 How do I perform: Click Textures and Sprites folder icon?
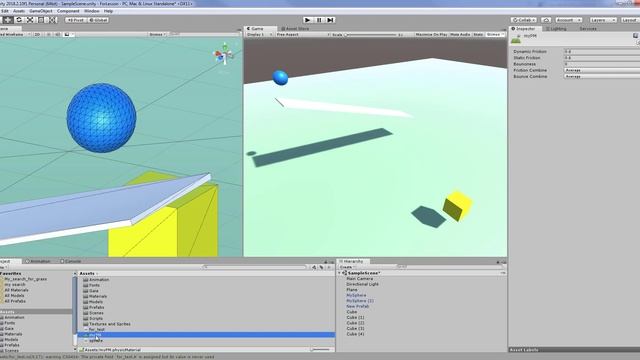pos(85,324)
